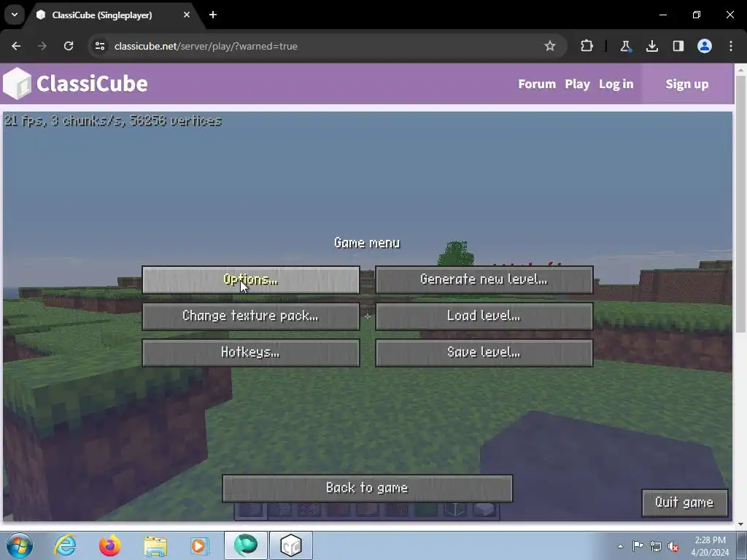Open the Chrome three-dot menu
Image resolution: width=747 pixels, height=560 pixels.
tap(731, 46)
